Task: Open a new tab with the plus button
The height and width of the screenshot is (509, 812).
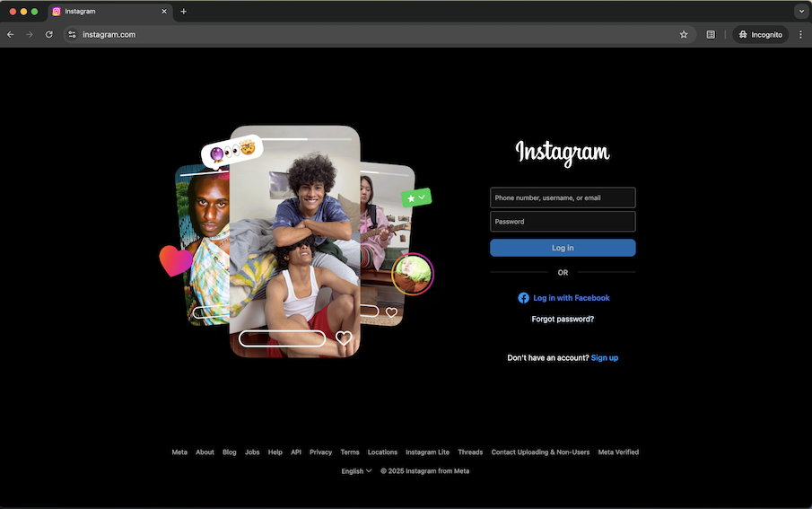Action: click(x=183, y=12)
